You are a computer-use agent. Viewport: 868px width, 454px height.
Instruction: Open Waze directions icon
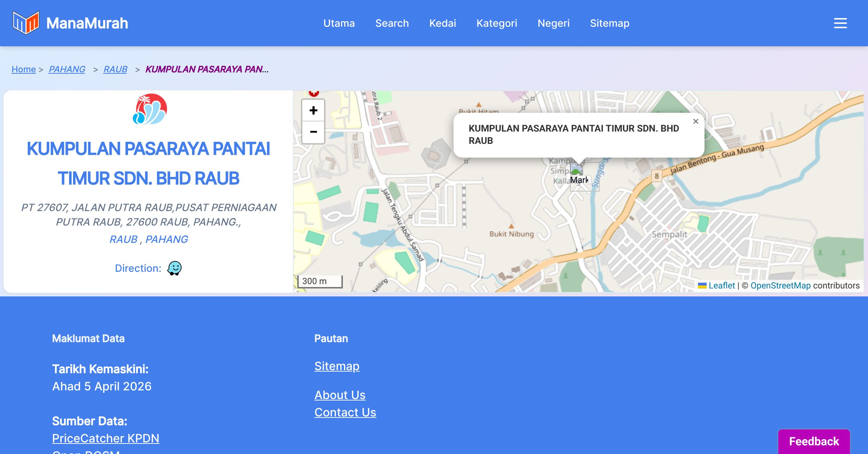pyautogui.click(x=174, y=268)
